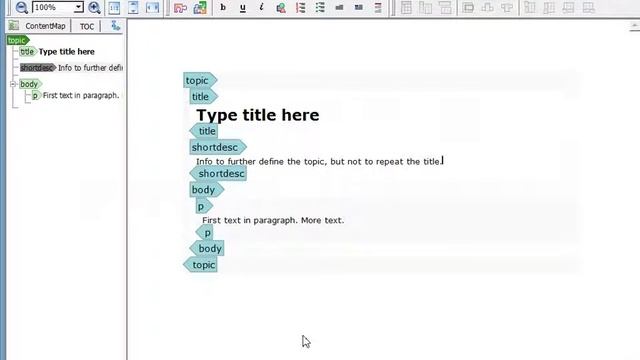Select the p element in ContentMap tree
This screenshot has height=360, width=640.
pyautogui.click(x=36, y=96)
